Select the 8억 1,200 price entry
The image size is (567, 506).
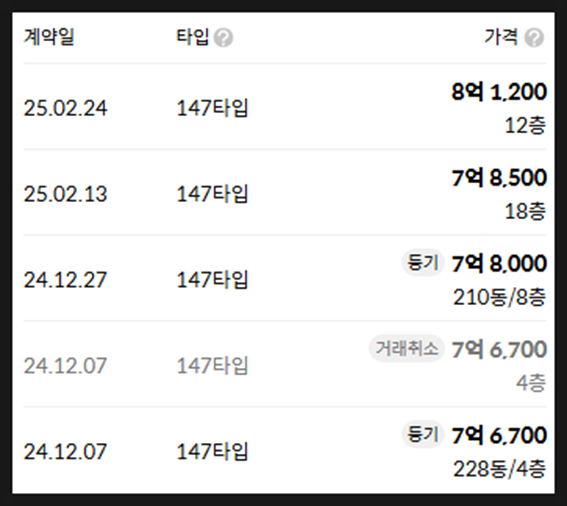click(x=499, y=92)
